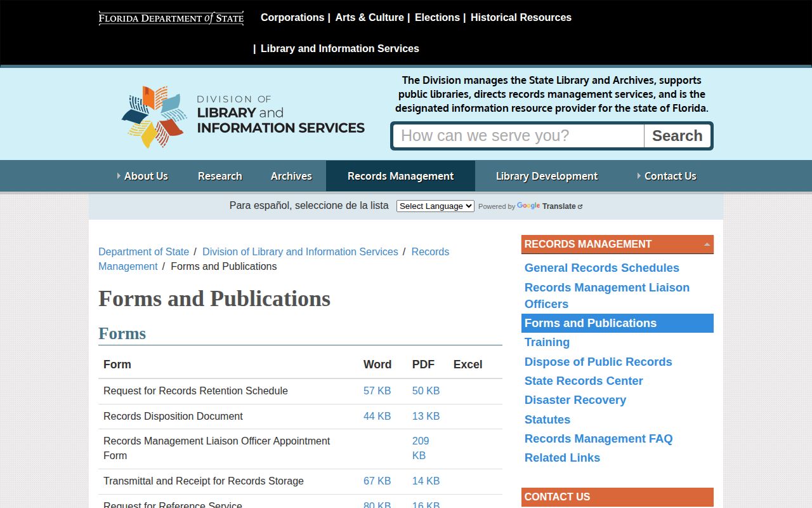Open General Records Schedules sidebar link
This screenshot has height=508, width=812.
tap(601, 268)
